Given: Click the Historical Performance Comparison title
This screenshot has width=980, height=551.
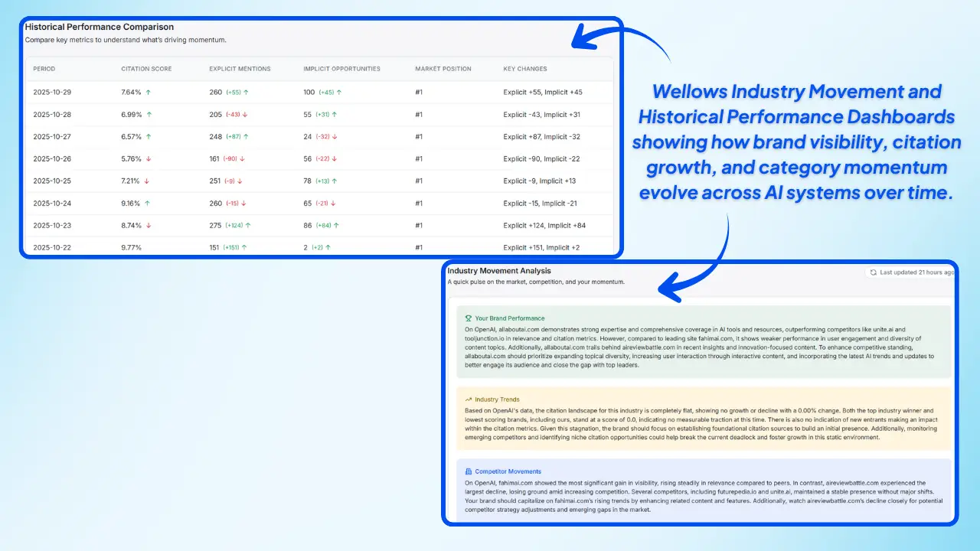Looking at the screenshot, I should point(99,26).
